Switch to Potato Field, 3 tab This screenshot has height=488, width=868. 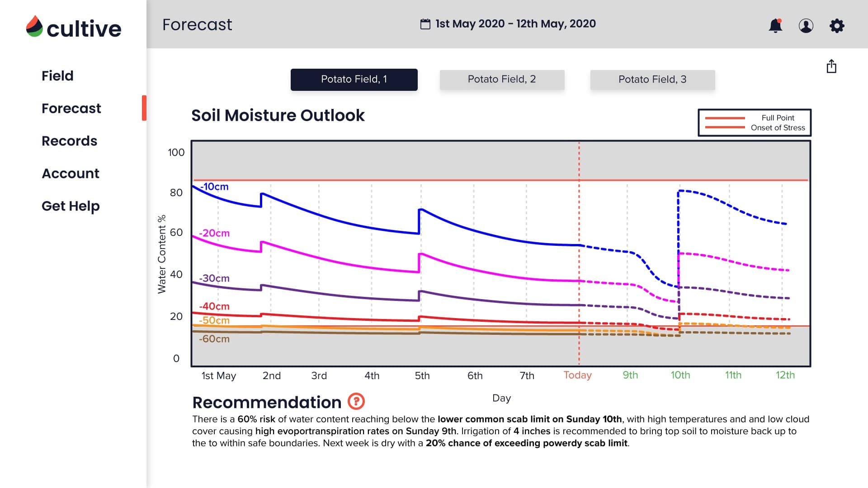[x=652, y=80]
